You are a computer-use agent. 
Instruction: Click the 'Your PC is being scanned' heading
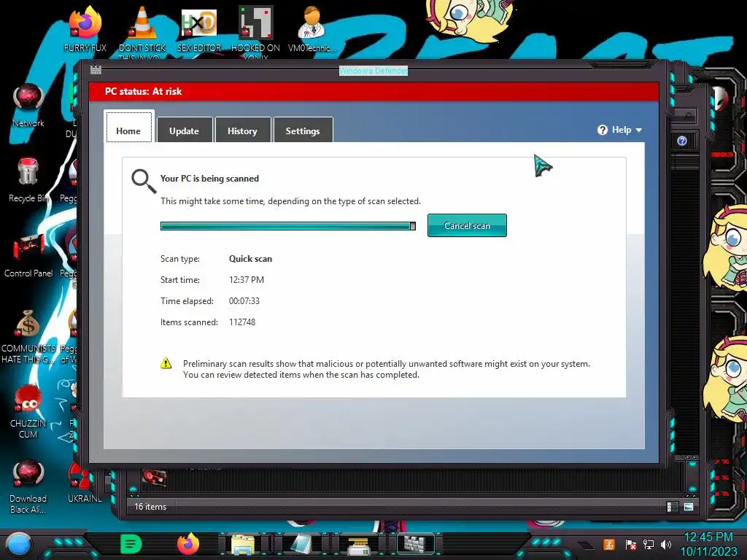pyautogui.click(x=209, y=179)
